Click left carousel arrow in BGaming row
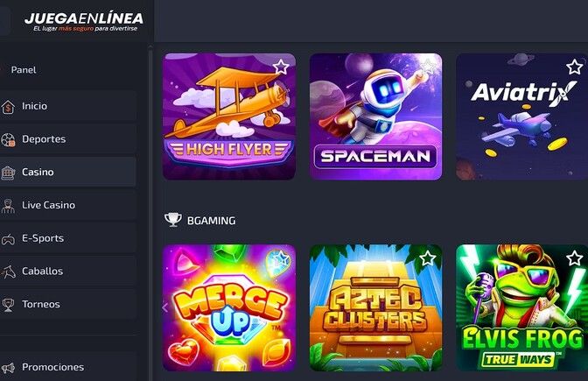Viewport: 588px width, 381px height. tap(165, 307)
